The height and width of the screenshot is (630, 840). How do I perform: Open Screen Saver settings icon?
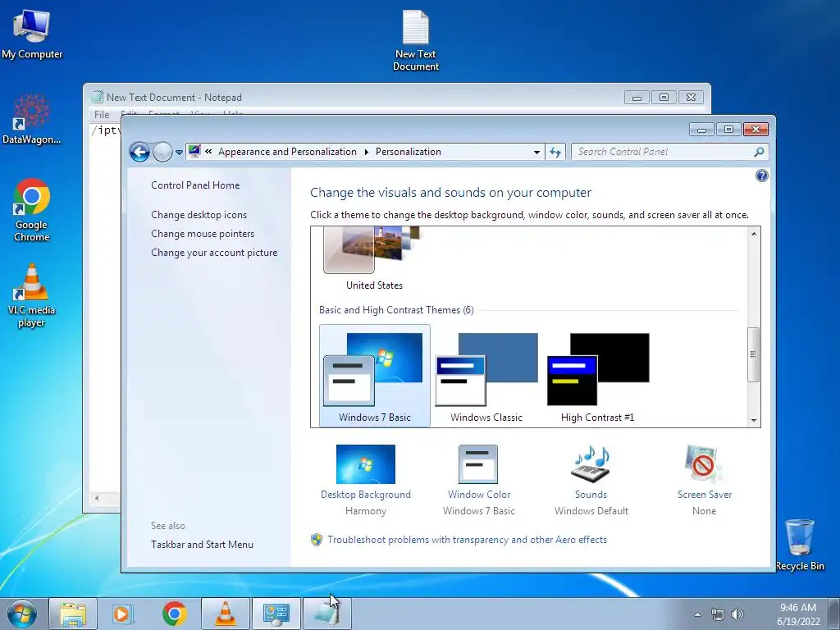click(x=703, y=464)
